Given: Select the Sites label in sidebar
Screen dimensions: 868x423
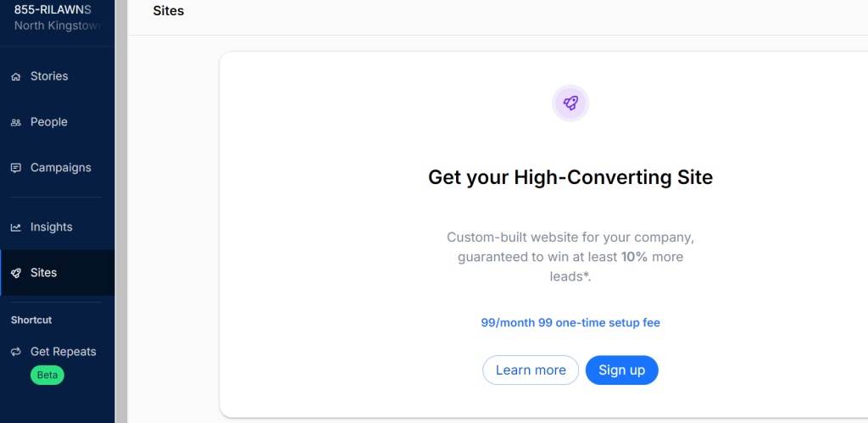Looking at the screenshot, I should (x=44, y=273).
